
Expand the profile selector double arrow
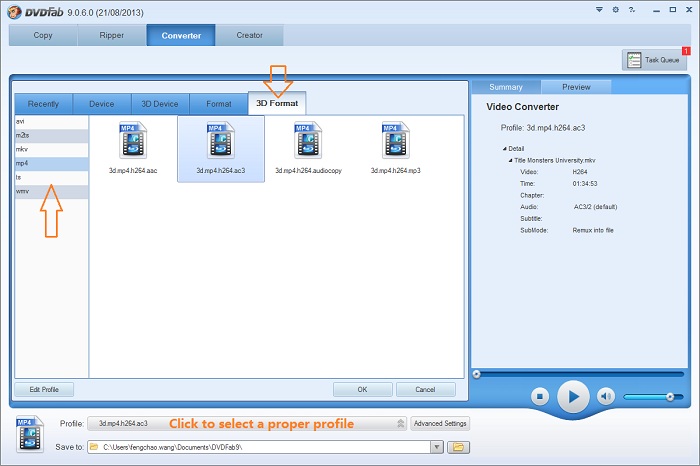pos(400,423)
